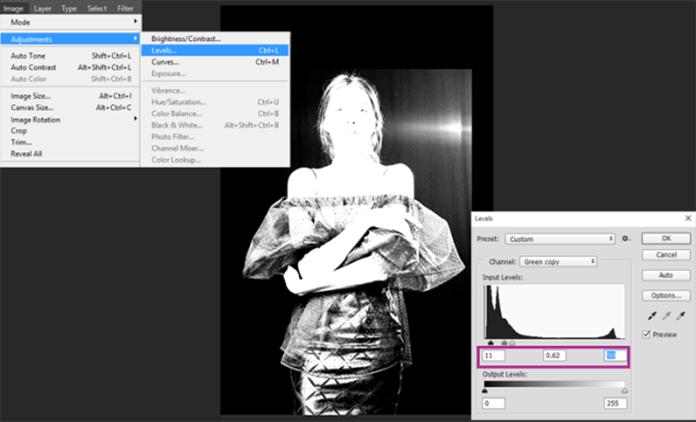The height and width of the screenshot is (422, 696).
Task: Close the Levels dialog with X
Action: (x=687, y=218)
